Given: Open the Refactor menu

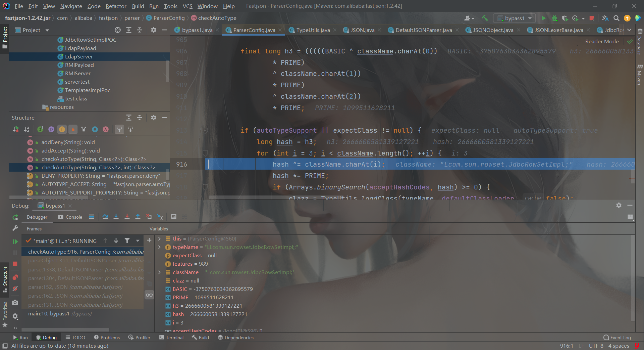Looking at the screenshot, I should coord(116,6).
